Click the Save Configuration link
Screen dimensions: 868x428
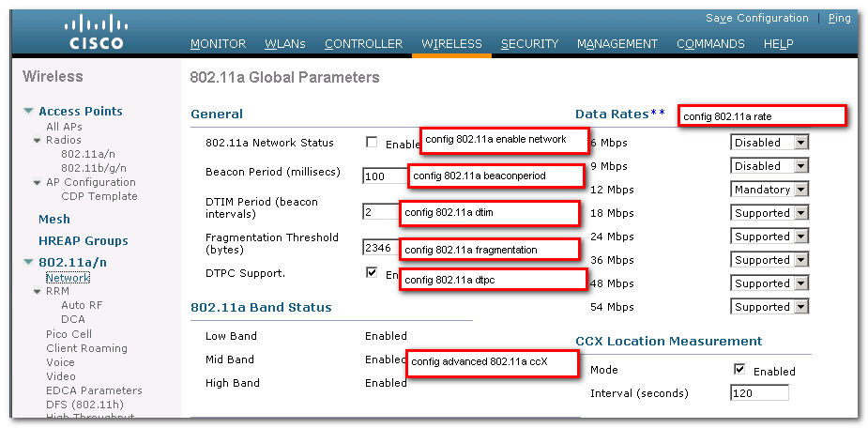pyautogui.click(x=756, y=19)
